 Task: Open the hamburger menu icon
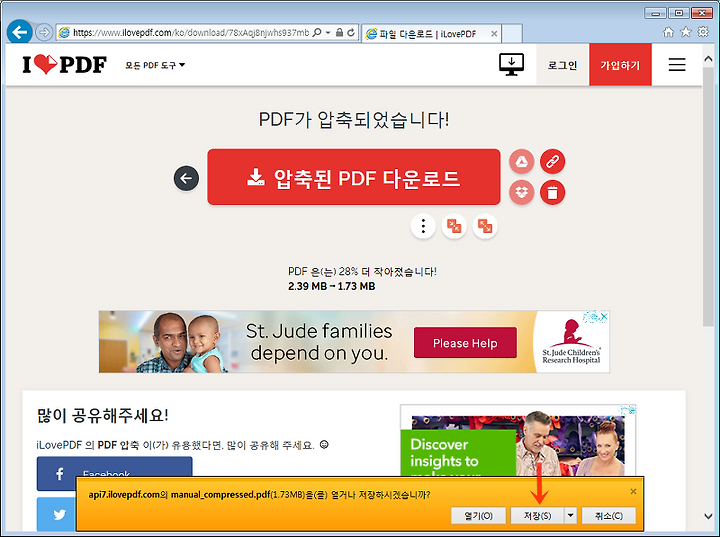point(677,65)
